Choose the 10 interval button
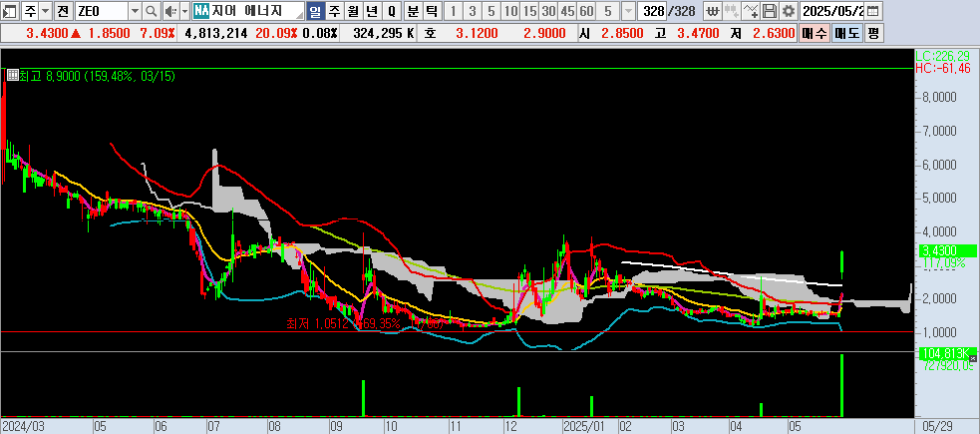Image resolution: width=980 pixels, height=434 pixels. (x=511, y=11)
